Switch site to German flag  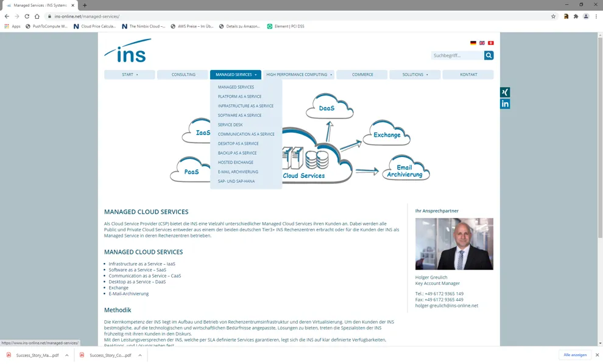click(473, 43)
